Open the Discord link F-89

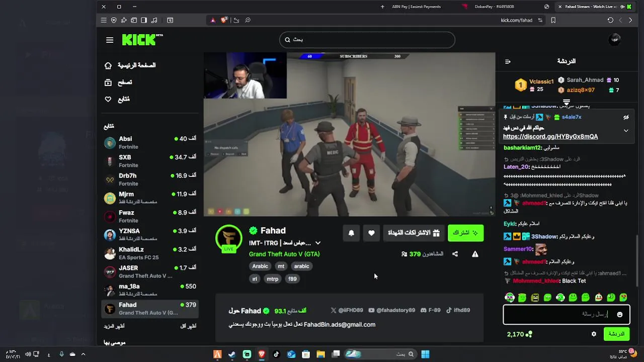coord(431,310)
